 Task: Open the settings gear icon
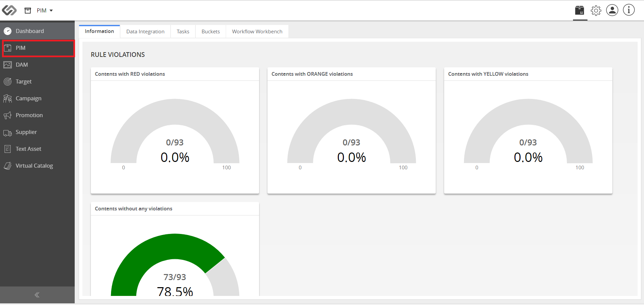[596, 10]
